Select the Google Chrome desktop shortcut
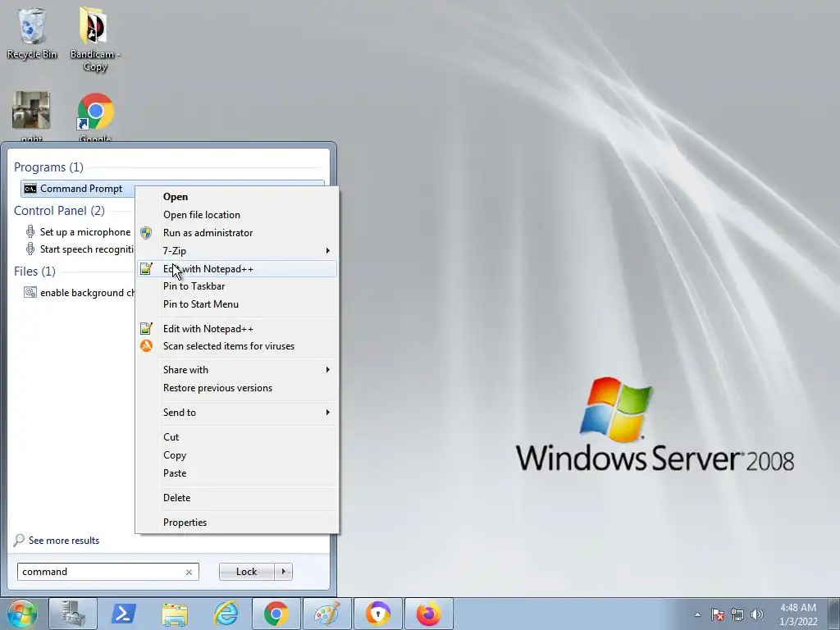Viewport: 840px width, 630px height. click(x=95, y=116)
